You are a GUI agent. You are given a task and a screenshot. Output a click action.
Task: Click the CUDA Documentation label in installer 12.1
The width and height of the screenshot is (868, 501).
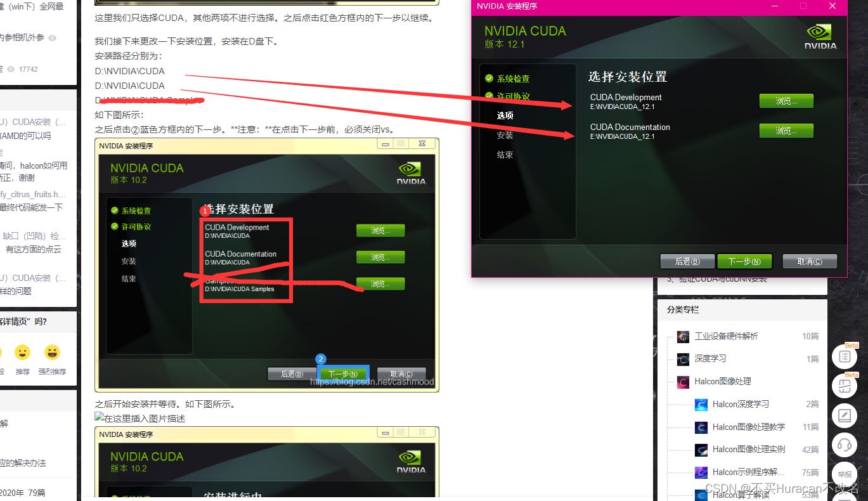630,127
